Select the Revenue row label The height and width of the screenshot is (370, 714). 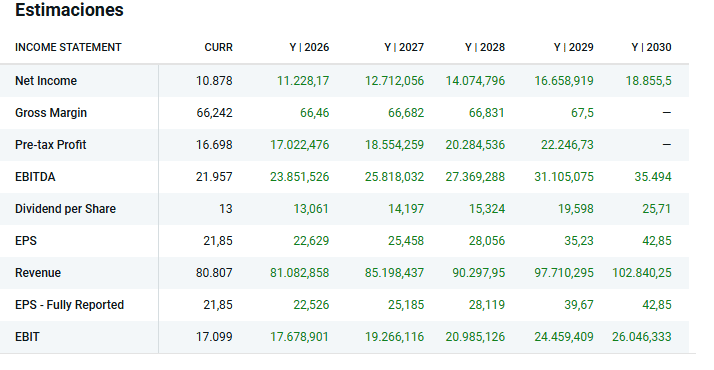pyautogui.click(x=38, y=273)
